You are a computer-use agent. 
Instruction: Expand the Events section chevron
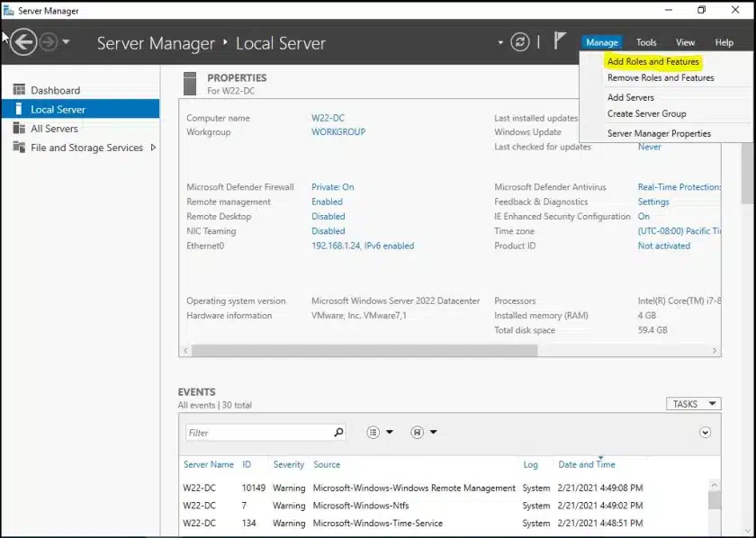705,433
